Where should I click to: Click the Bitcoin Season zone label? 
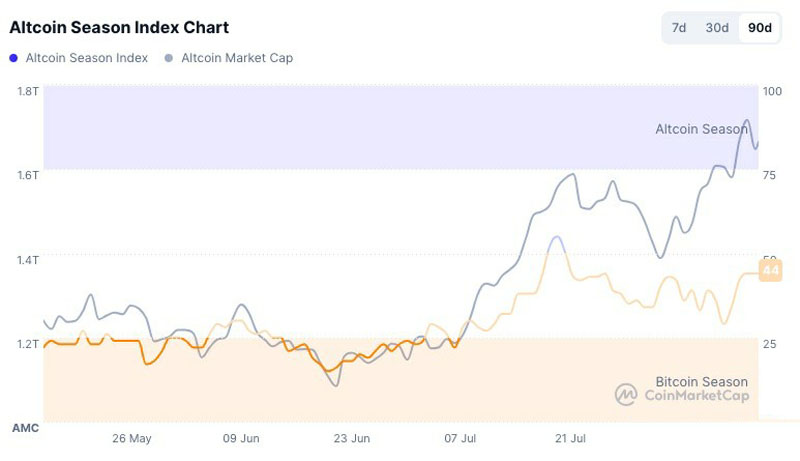pyautogui.click(x=701, y=381)
